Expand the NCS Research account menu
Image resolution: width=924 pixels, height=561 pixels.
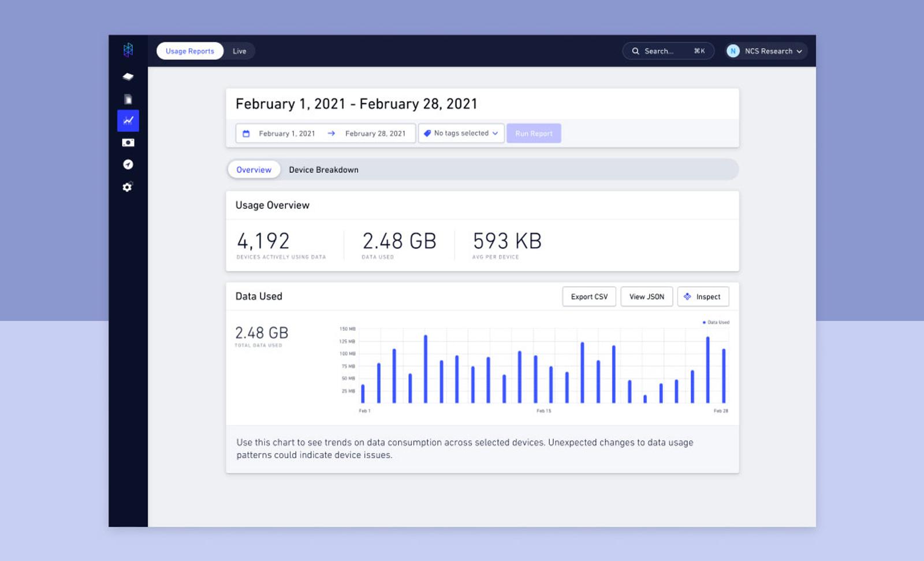pyautogui.click(x=766, y=51)
